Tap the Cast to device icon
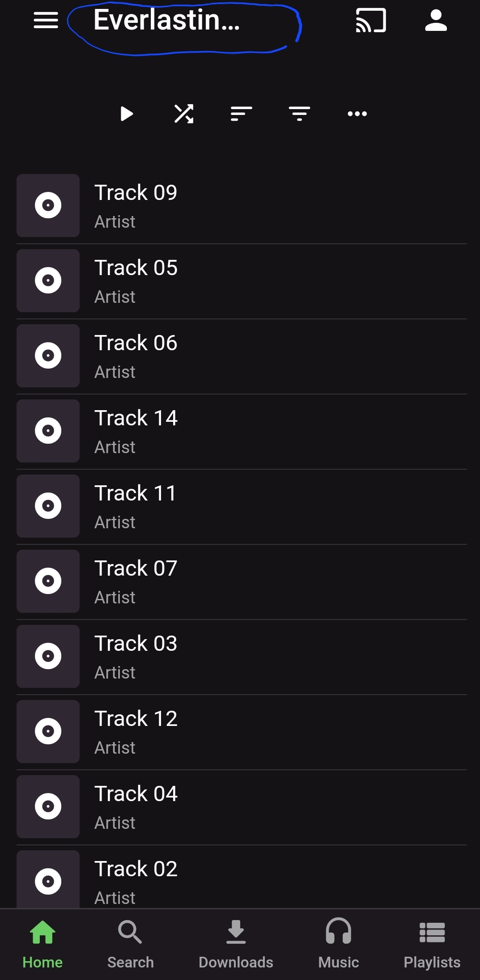Screen dimensions: 480x980 [x=371, y=21]
